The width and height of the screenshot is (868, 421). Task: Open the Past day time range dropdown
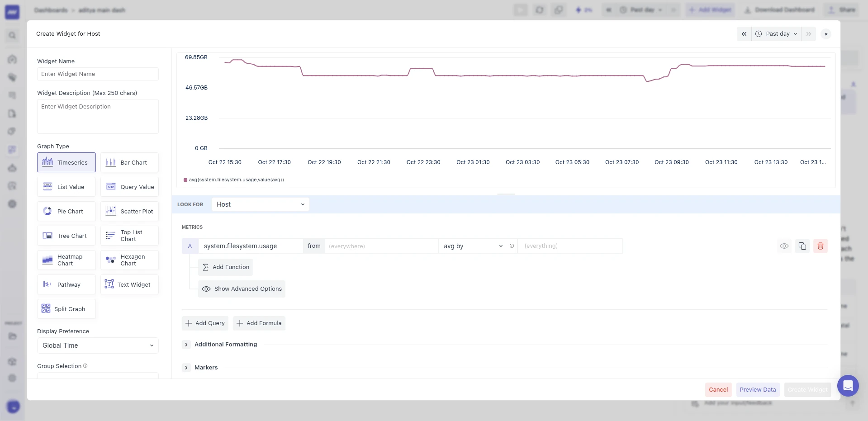click(x=777, y=34)
